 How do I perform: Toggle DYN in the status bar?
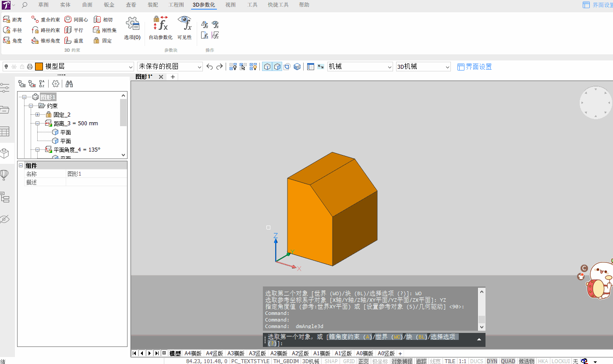pyautogui.click(x=492, y=361)
